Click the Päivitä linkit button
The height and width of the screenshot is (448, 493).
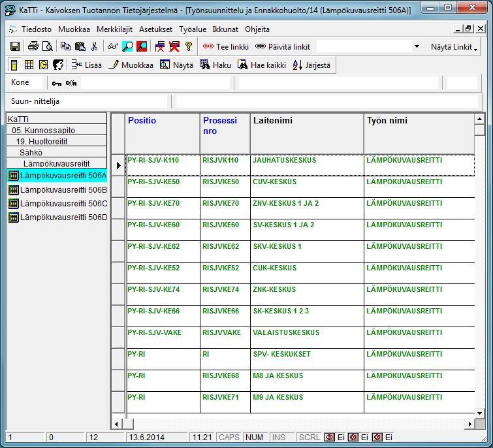pyautogui.click(x=282, y=46)
